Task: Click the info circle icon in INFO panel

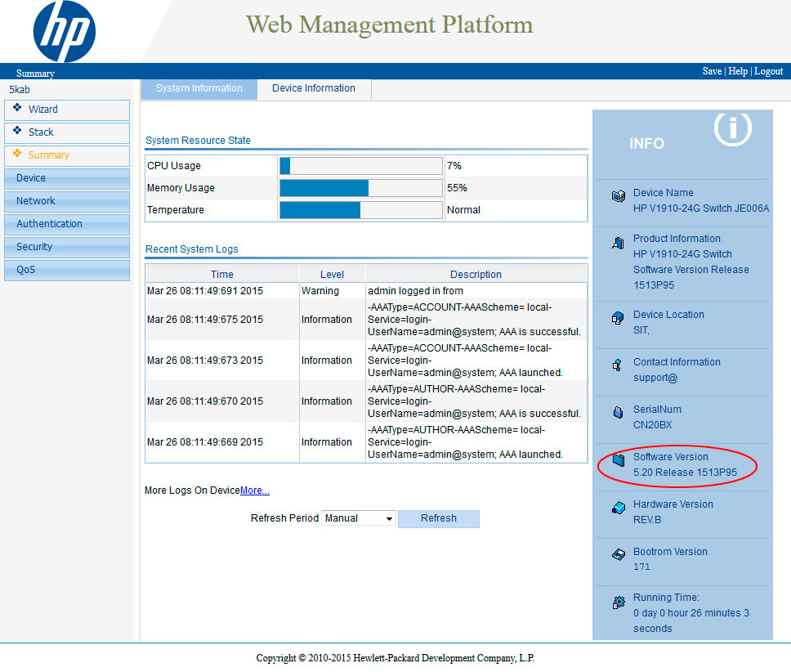Action: 732,128
